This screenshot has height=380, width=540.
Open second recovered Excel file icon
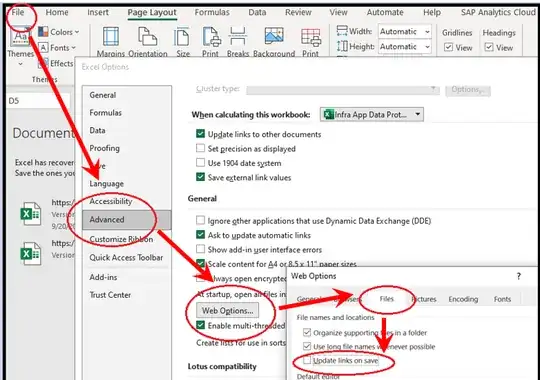click(x=31, y=254)
